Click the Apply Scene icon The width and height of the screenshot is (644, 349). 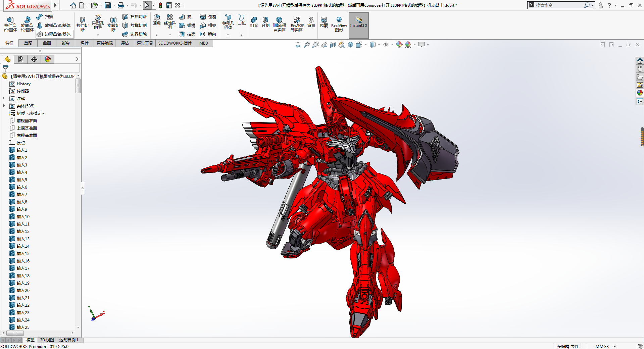point(408,45)
